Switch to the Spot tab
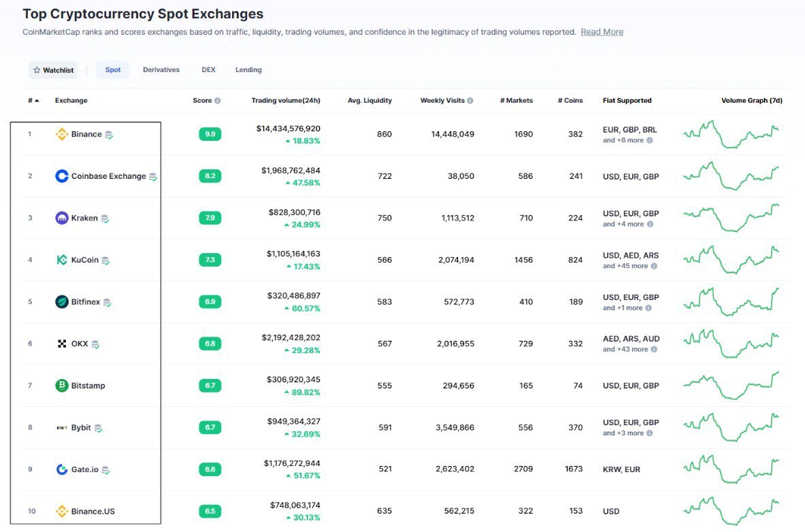 (113, 70)
